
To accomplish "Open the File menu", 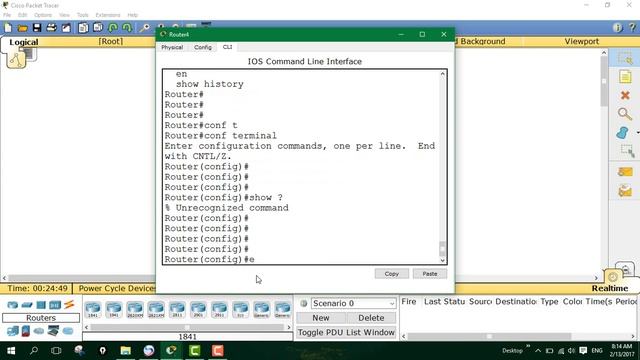I will tap(7, 15).
